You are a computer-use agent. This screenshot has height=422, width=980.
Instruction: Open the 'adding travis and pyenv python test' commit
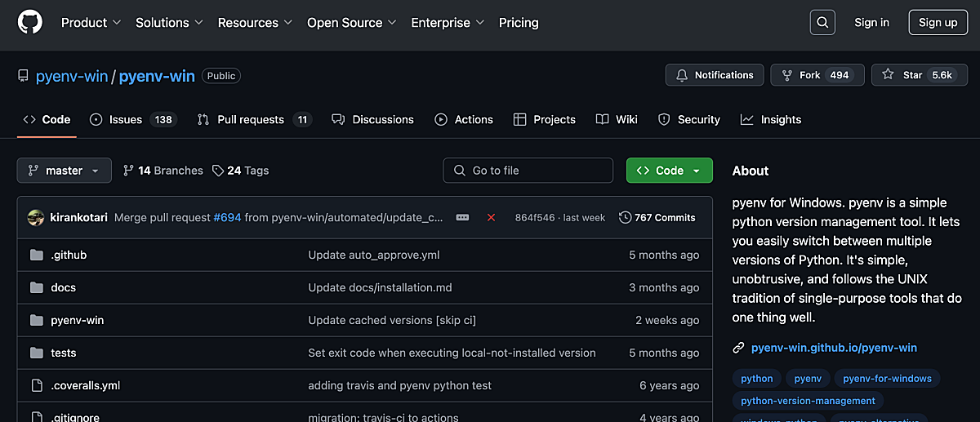tap(400, 385)
